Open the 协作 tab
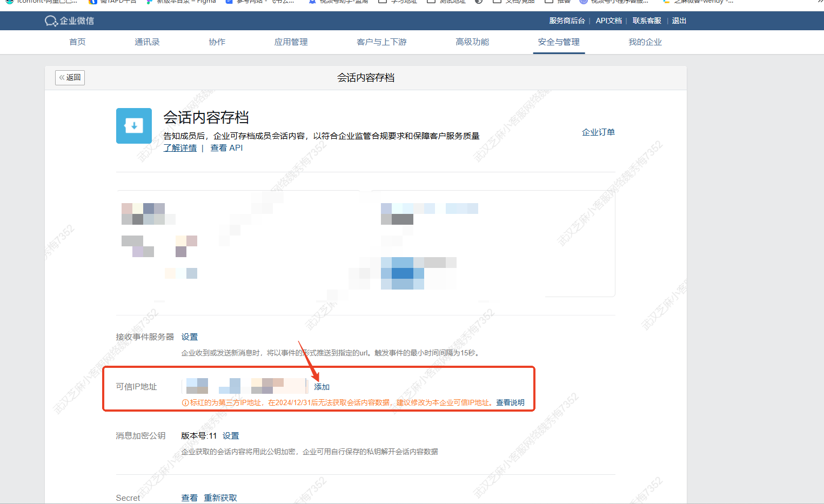 click(217, 42)
